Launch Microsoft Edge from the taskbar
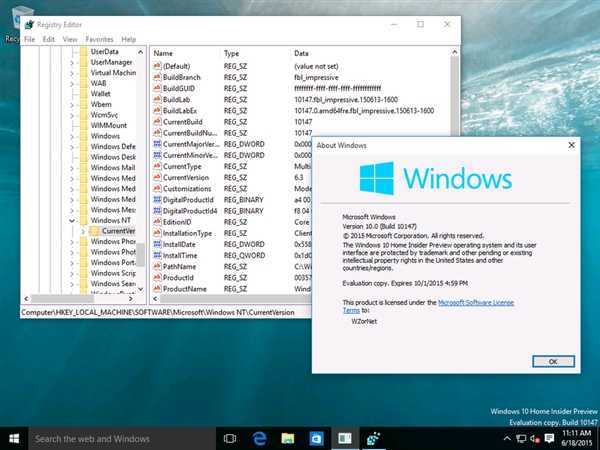The height and width of the screenshot is (450, 600). (x=259, y=439)
